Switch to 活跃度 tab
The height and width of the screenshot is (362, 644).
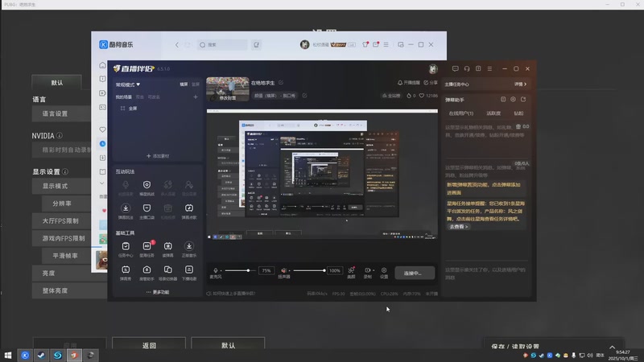pyautogui.click(x=493, y=113)
